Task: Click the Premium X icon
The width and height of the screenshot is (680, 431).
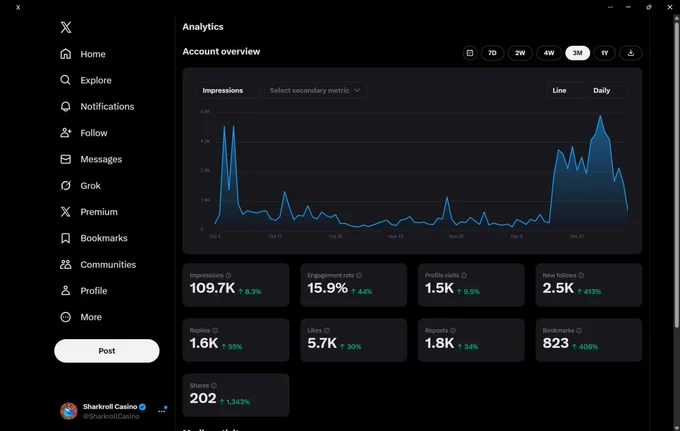Action: coord(65,212)
